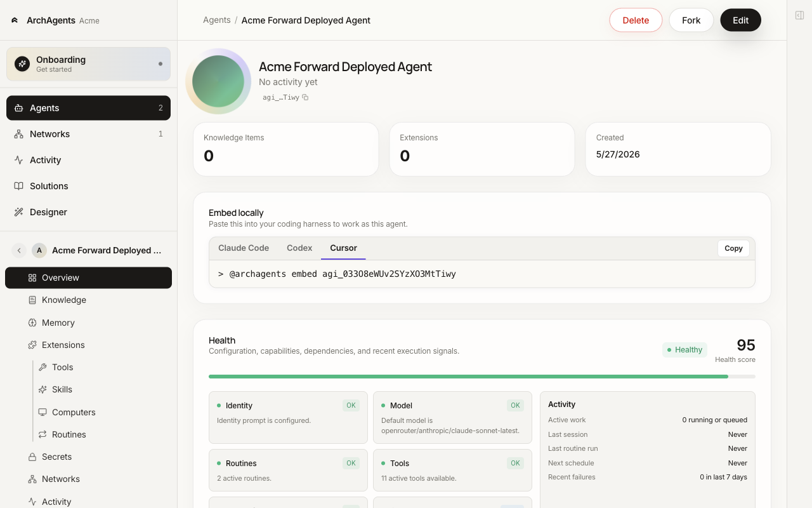The height and width of the screenshot is (508, 812).
Task: Click the health score progress bar
Action: click(x=481, y=377)
